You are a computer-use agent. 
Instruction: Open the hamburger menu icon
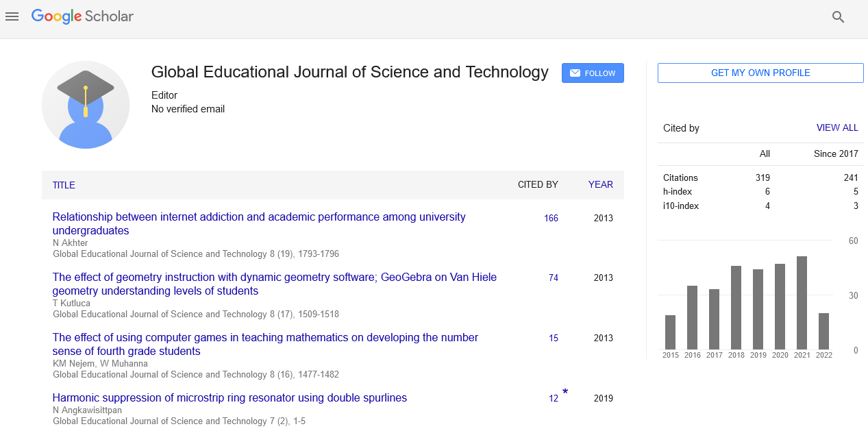coord(12,16)
